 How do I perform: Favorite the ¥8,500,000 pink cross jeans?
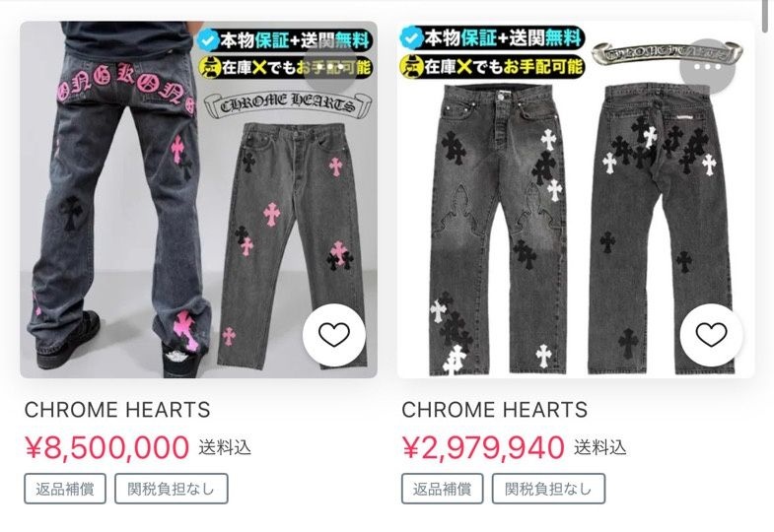(334, 335)
